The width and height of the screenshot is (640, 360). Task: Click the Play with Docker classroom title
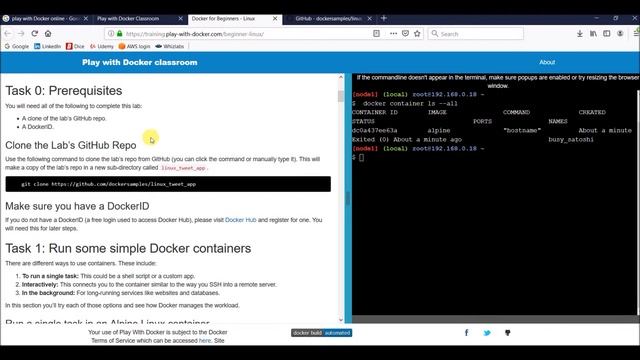pos(140,62)
